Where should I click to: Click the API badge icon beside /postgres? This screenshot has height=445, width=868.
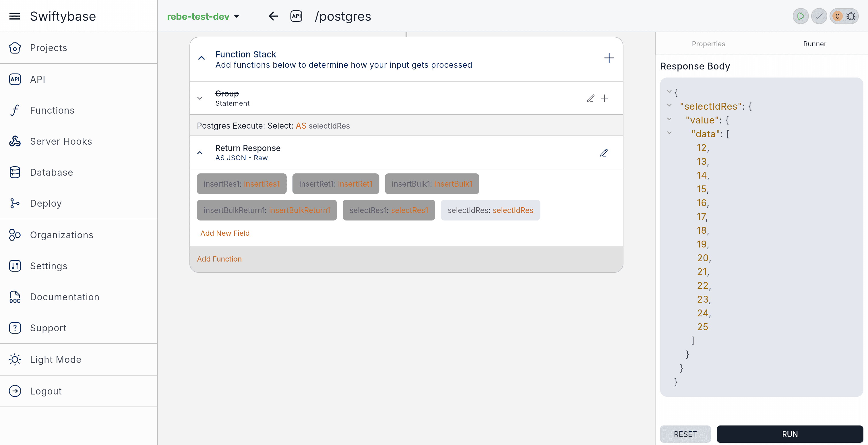click(296, 16)
